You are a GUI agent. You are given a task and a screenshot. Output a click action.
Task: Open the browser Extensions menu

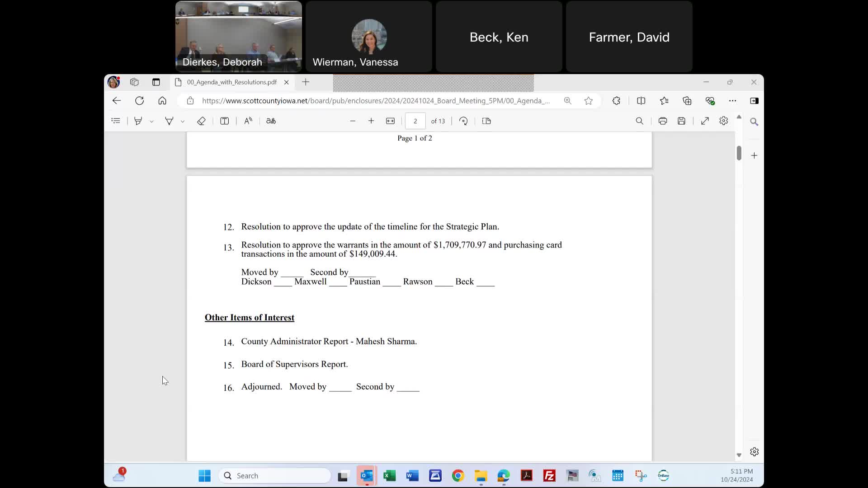pyautogui.click(x=616, y=101)
